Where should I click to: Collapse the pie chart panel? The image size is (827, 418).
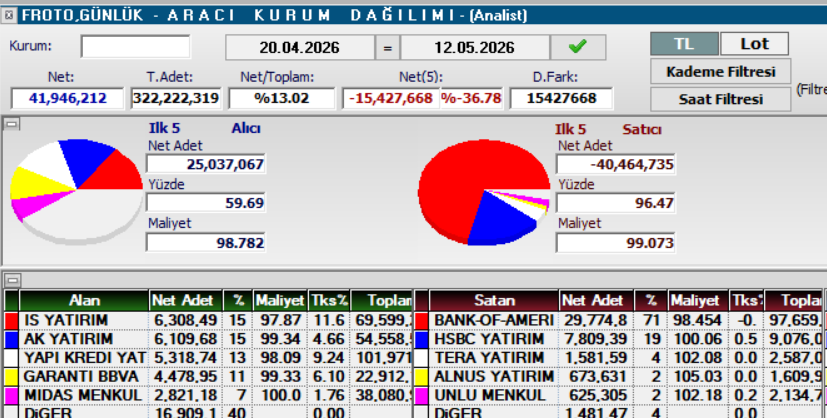coord(12,124)
